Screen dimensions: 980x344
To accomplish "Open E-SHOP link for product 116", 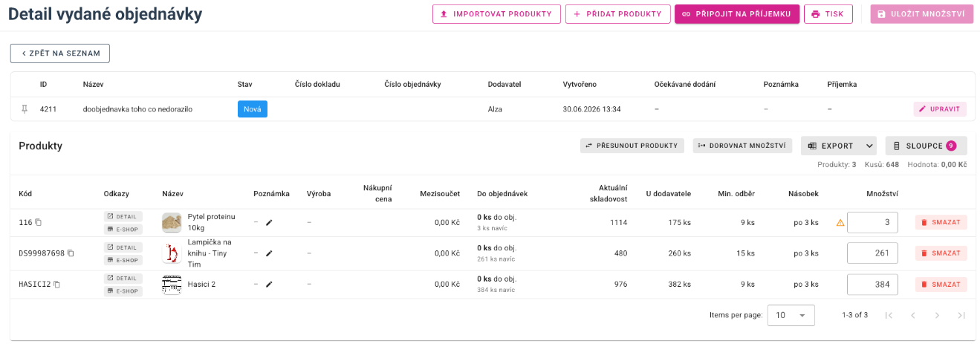I will [x=123, y=230].
